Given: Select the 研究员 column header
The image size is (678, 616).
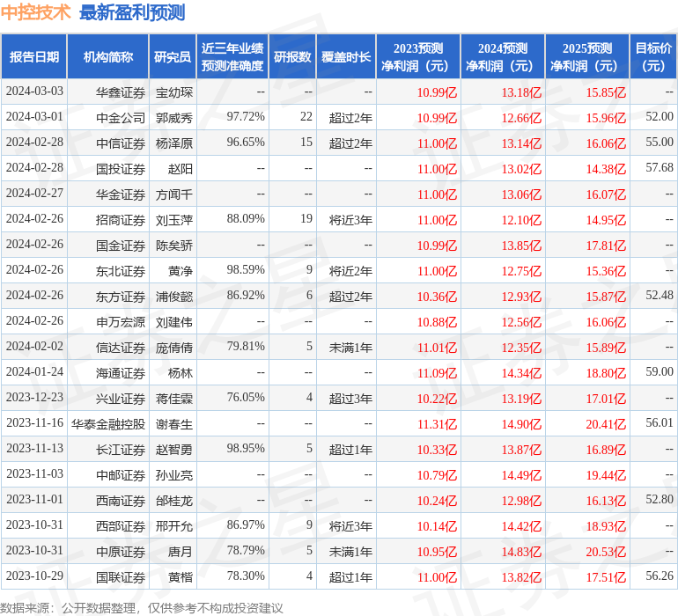Looking at the screenshot, I should [x=173, y=56].
